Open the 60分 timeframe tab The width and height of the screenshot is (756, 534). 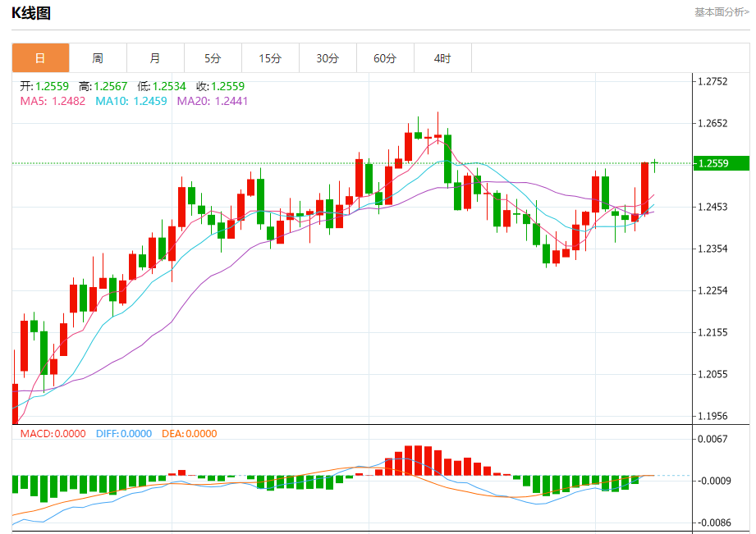385,58
